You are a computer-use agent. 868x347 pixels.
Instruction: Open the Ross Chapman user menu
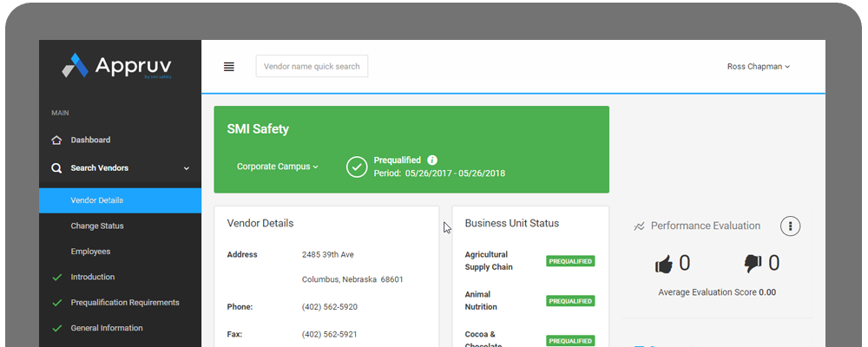[759, 67]
